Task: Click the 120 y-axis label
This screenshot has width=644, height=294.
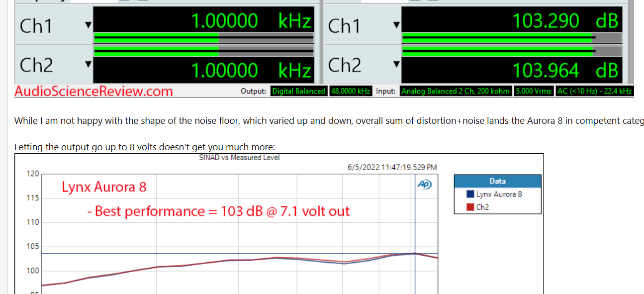Action: click(x=32, y=174)
